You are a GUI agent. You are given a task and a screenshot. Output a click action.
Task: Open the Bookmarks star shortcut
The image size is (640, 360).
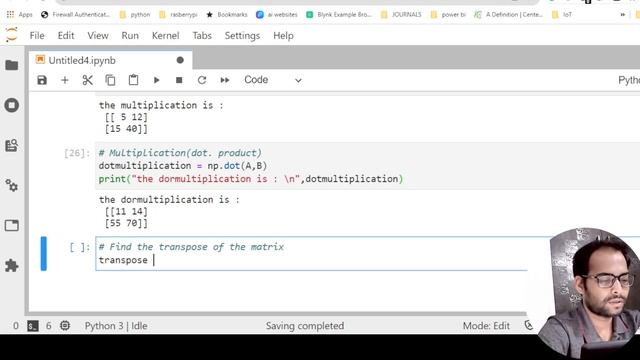[x=227, y=14]
